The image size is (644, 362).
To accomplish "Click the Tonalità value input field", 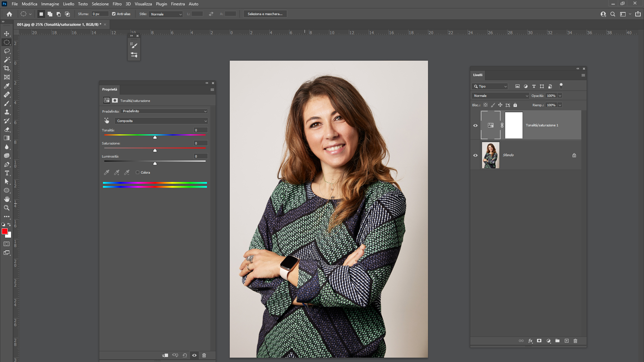I will [201, 130].
